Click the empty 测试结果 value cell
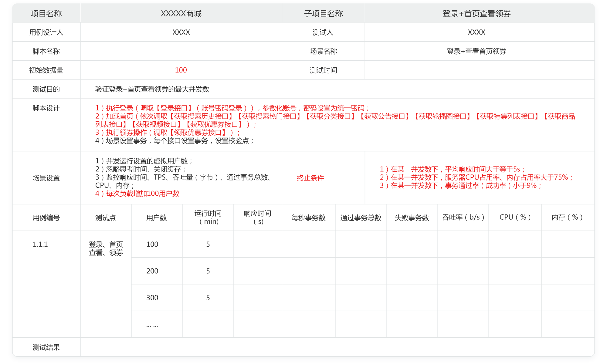The image size is (607, 364). tap(337, 347)
